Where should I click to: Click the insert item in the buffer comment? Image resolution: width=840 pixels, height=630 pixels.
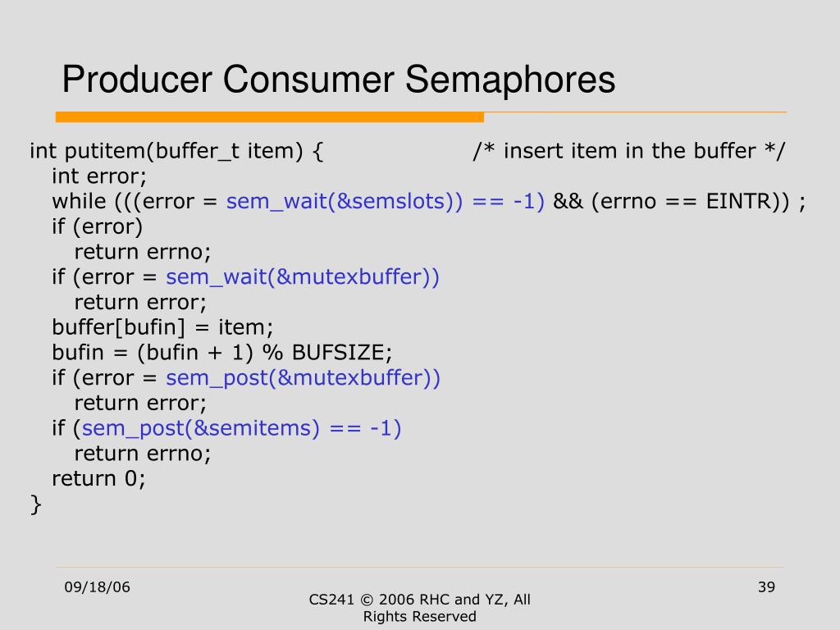629,151
